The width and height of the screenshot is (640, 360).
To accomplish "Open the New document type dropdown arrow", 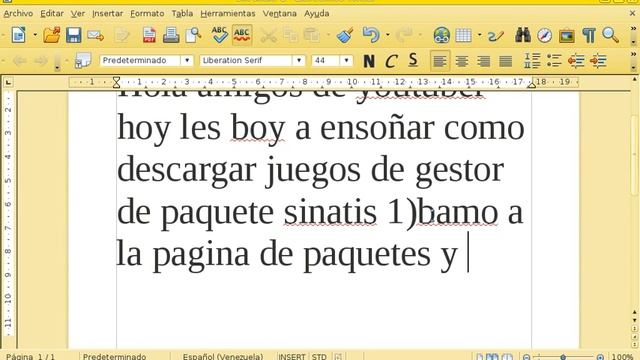I will pos(35,35).
